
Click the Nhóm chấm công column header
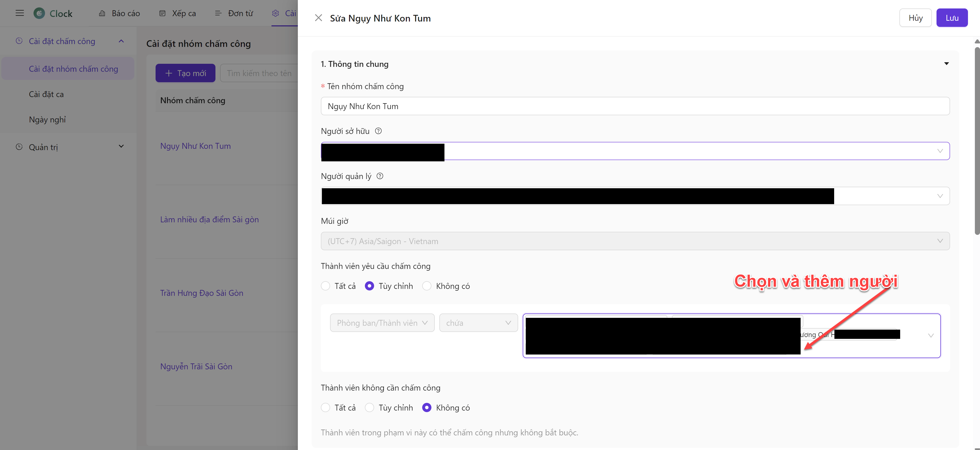pos(192,100)
